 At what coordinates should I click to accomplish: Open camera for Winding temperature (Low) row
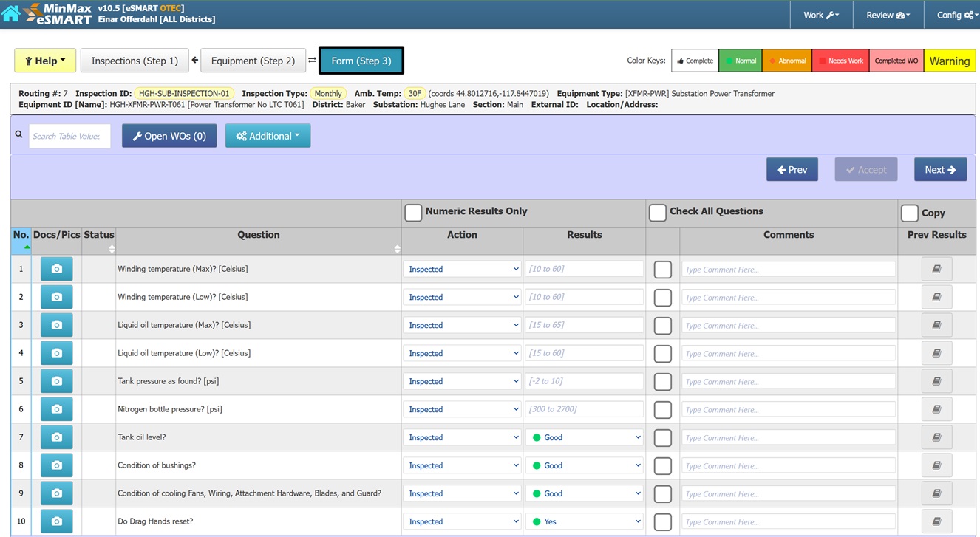pyautogui.click(x=56, y=297)
